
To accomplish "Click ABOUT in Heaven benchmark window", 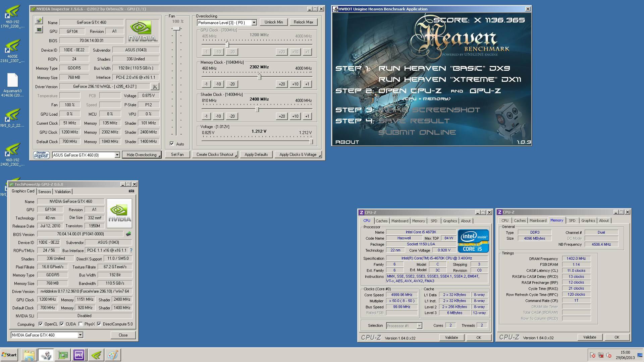I will (347, 142).
